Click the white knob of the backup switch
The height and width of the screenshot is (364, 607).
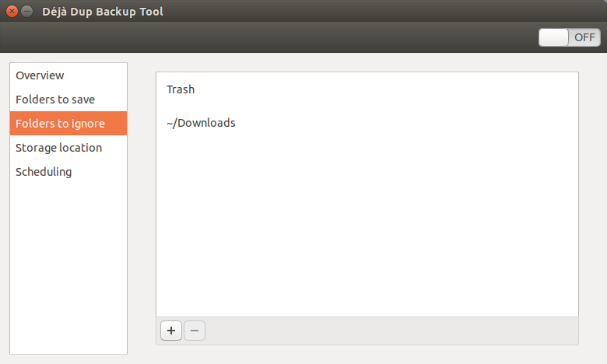coord(554,37)
